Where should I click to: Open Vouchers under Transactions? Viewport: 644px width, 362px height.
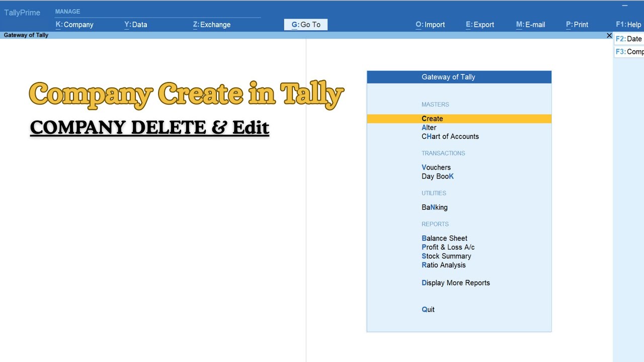click(x=436, y=167)
